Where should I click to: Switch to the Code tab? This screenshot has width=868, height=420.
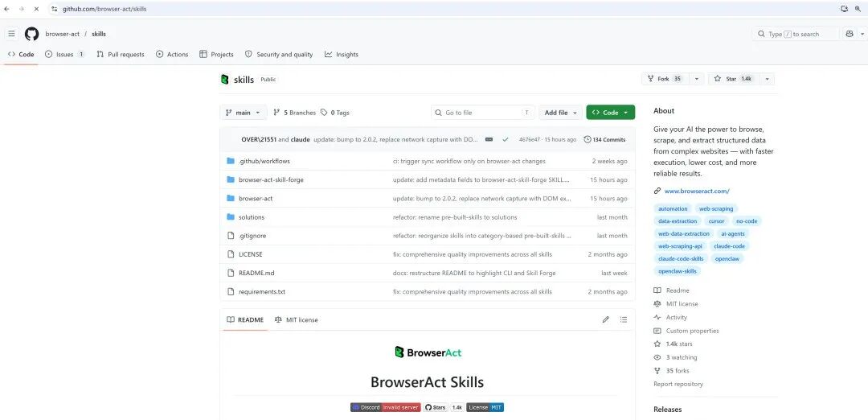pyautogui.click(x=21, y=54)
